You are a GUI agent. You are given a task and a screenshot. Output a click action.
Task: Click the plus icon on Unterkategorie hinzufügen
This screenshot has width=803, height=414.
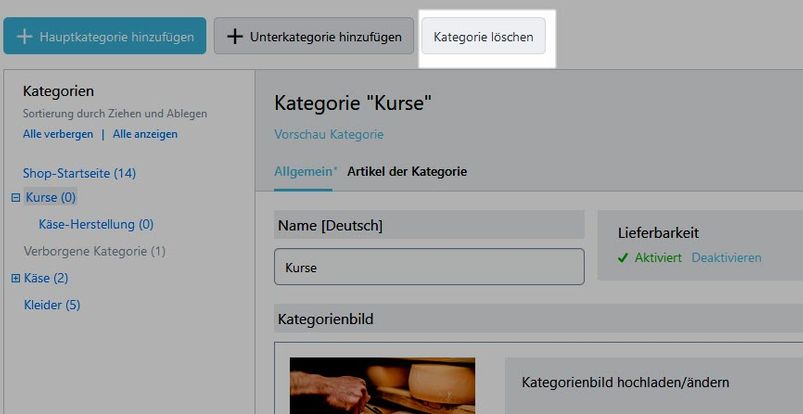click(x=235, y=37)
